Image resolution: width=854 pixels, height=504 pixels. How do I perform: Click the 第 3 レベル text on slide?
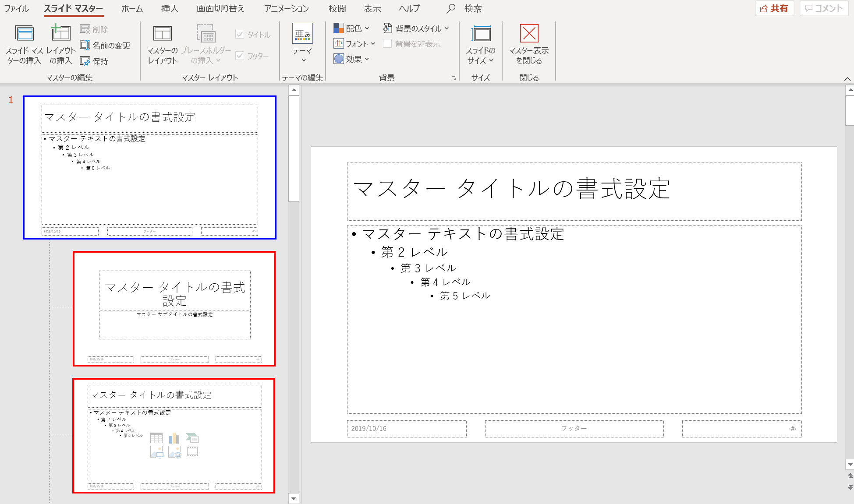click(429, 268)
